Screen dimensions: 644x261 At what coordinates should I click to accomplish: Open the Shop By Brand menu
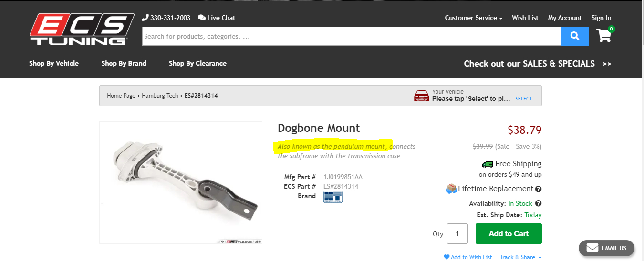[124, 63]
